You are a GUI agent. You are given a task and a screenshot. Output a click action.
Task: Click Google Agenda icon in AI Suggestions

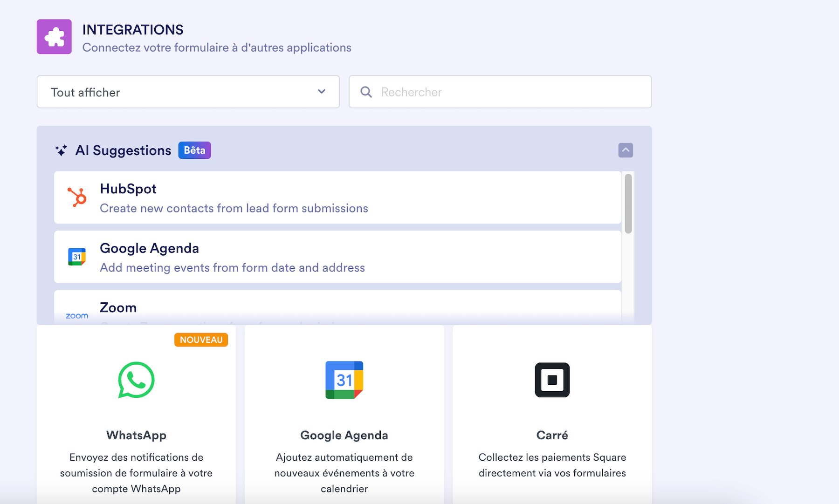point(77,257)
